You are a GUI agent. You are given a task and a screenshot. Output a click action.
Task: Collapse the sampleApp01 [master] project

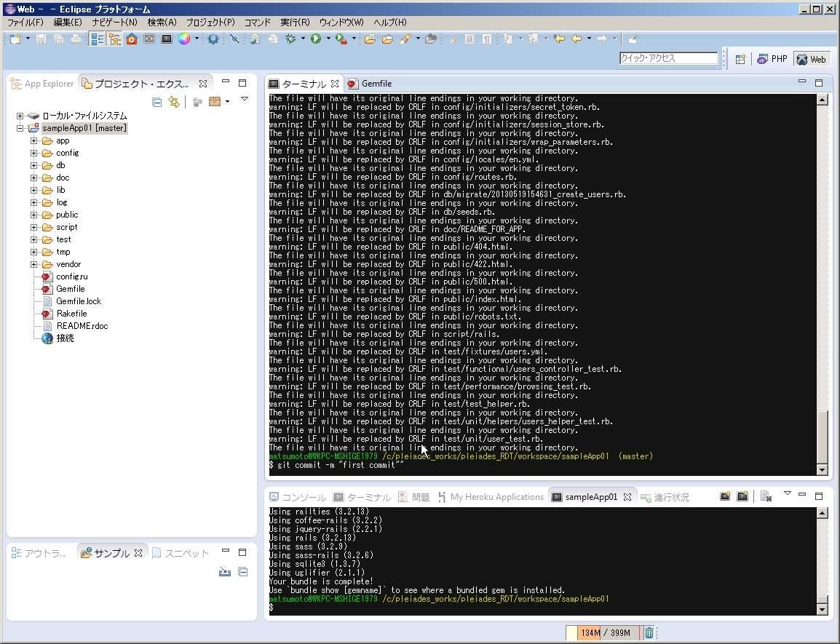click(x=20, y=128)
